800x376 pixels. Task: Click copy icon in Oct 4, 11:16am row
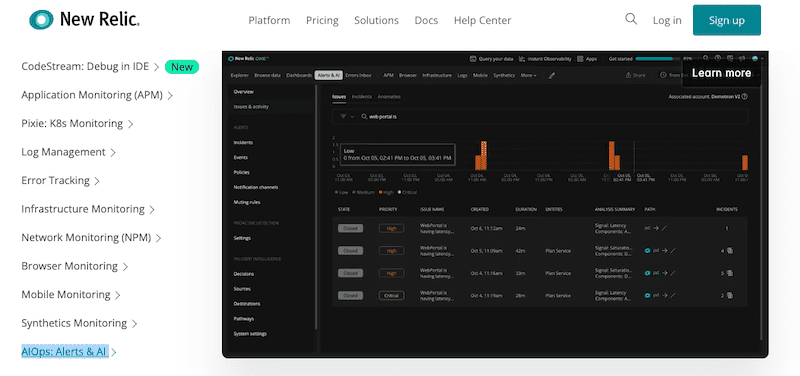(730, 273)
